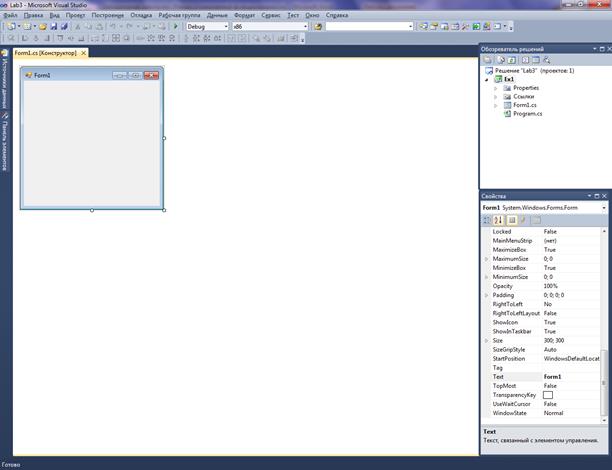The height and width of the screenshot is (470, 612).
Task: Open the Правка menu
Action: click(x=33, y=15)
